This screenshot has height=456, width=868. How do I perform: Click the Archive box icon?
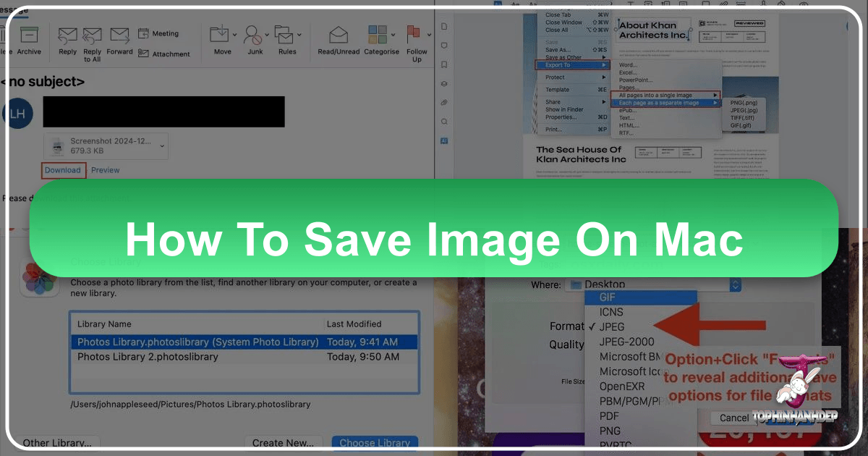point(29,35)
